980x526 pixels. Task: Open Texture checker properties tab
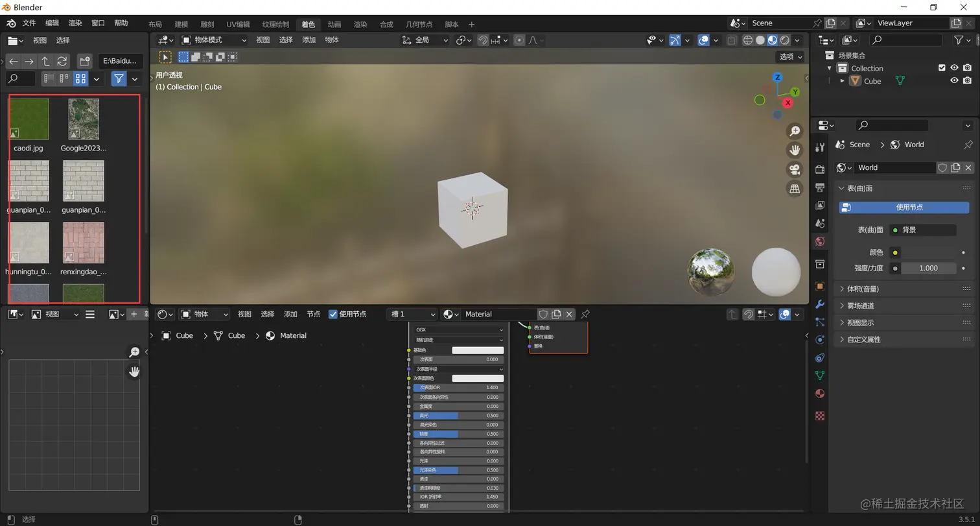[x=820, y=416]
